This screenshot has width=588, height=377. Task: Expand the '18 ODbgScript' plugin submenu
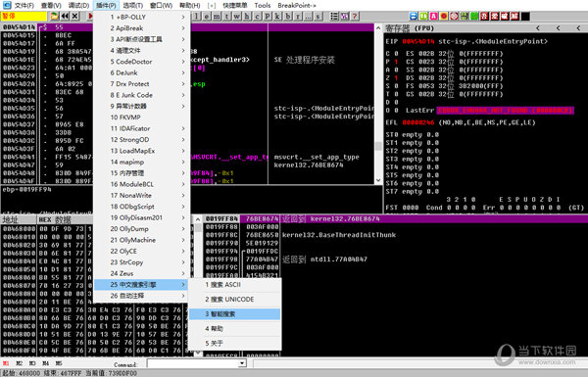(141, 207)
